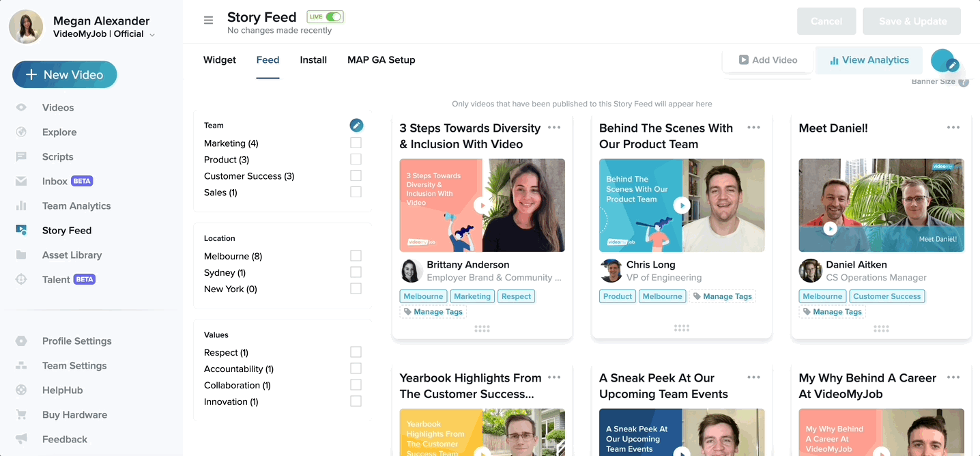Click the Videos eye icon in sidebar

pos(21,107)
